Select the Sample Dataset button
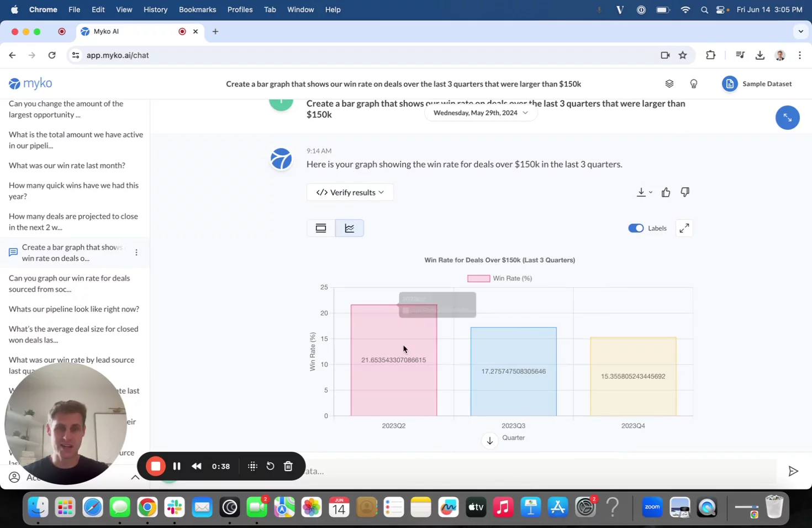 (757, 84)
